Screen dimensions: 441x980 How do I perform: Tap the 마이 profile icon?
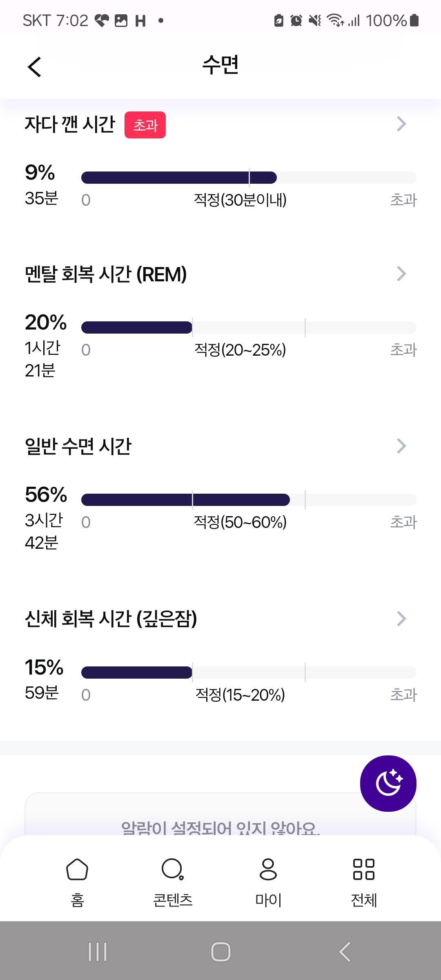coord(268,869)
